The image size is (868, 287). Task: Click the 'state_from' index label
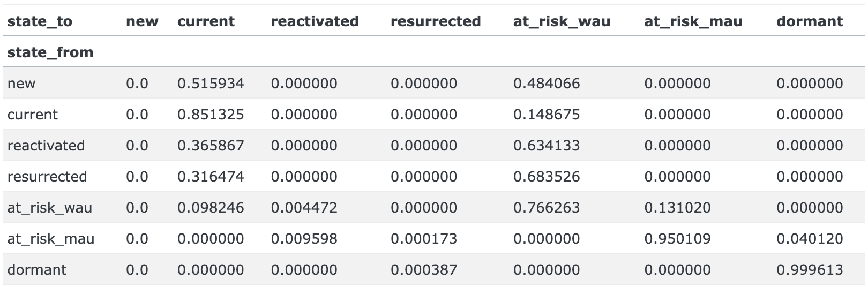(50, 52)
